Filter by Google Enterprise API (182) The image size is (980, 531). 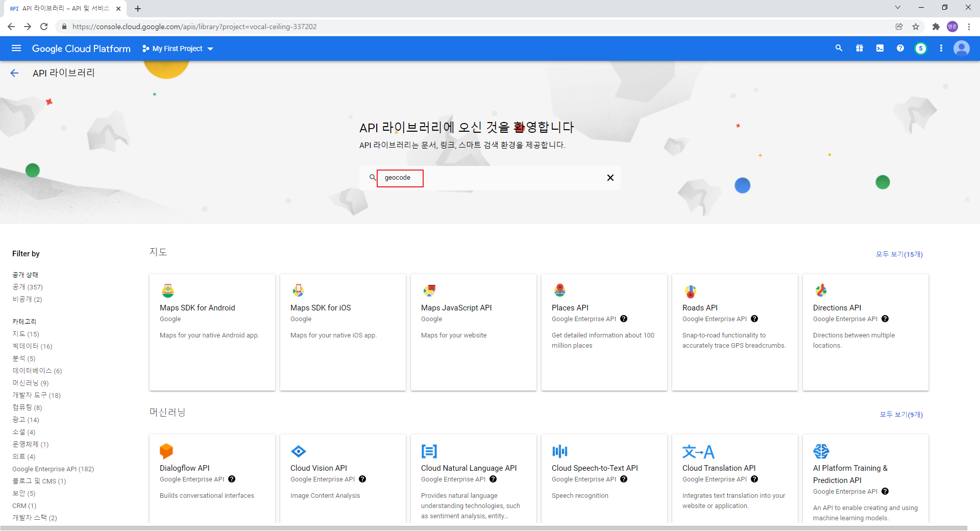53,469
